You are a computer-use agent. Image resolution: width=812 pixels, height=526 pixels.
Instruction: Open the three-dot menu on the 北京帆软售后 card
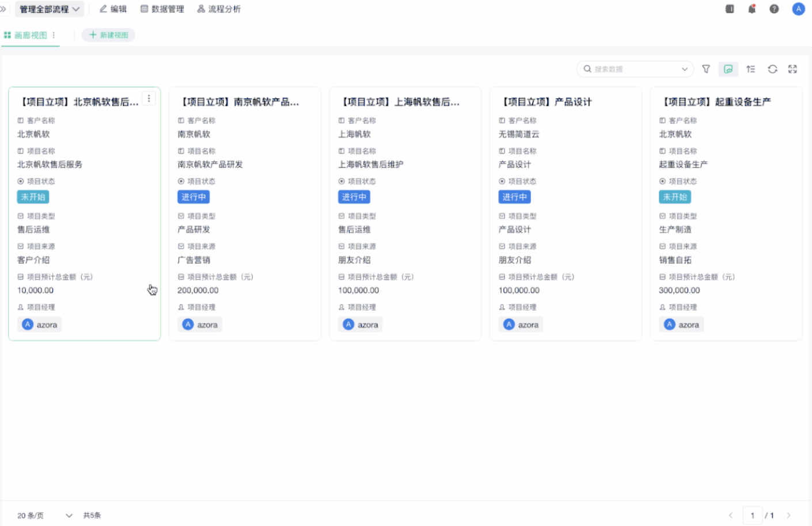[x=149, y=99]
